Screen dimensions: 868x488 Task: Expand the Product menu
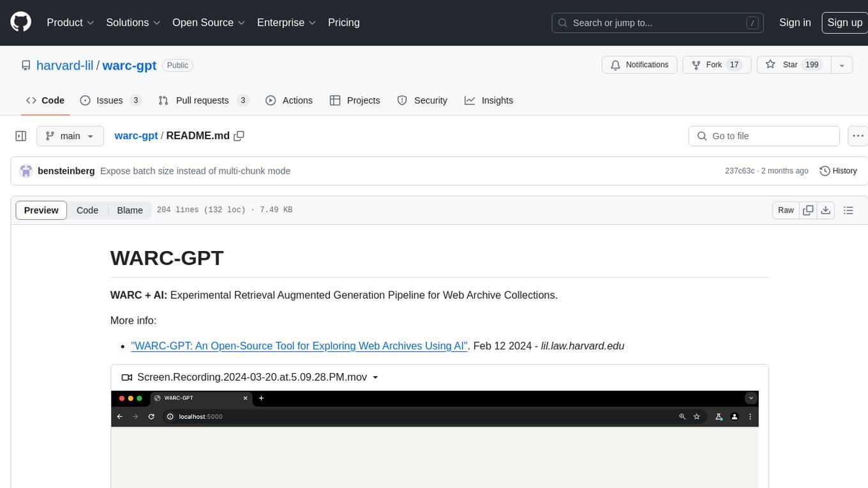(x=70, y=22)
